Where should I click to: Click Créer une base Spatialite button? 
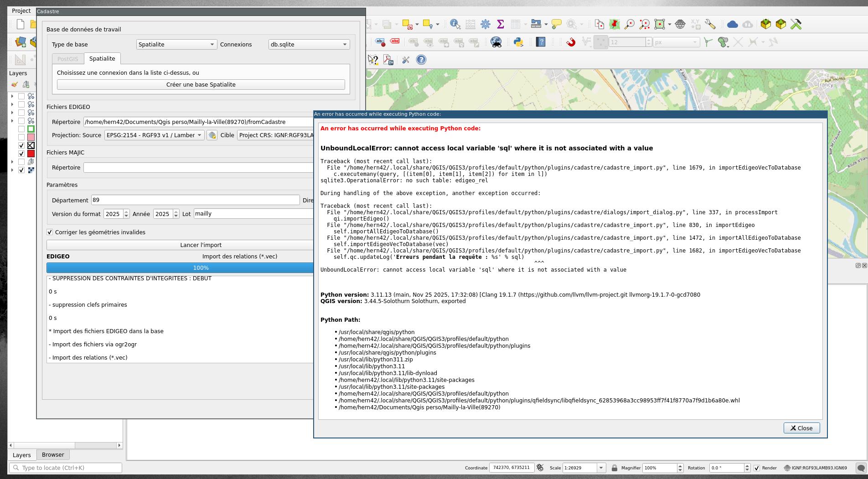tap(201, 85)
